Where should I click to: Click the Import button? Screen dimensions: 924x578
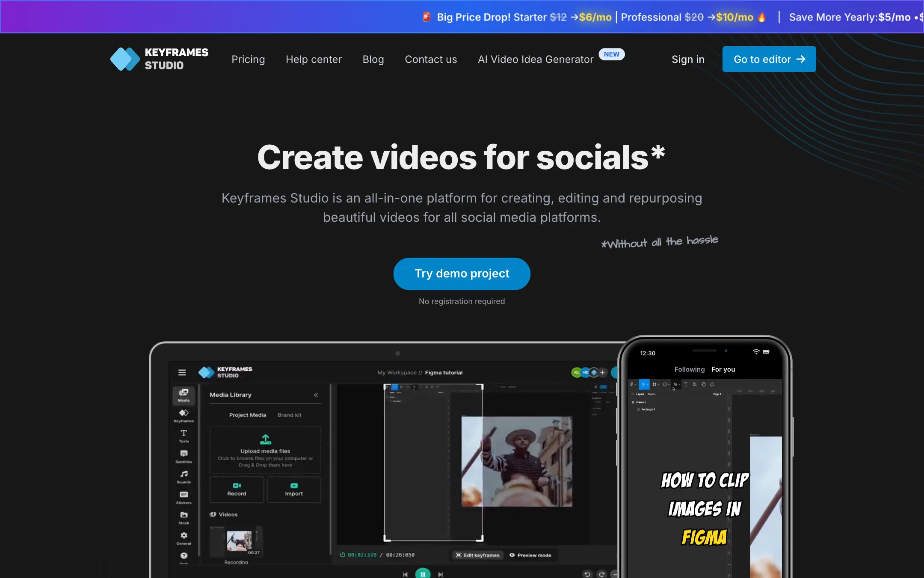(294, 489)
